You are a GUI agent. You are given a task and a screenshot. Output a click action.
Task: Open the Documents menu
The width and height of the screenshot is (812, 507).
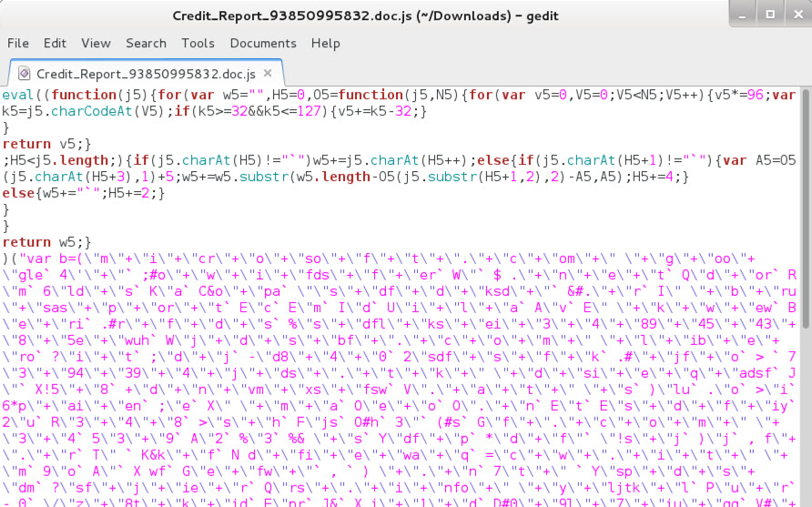263,43
